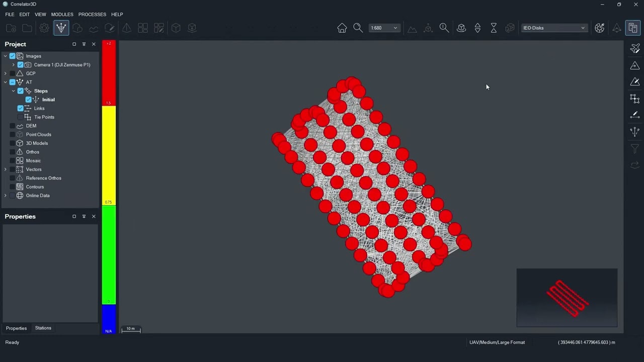Select the Point Clouds tree item
644x362 pixels.
pyautogui.click(x=38, y=135)
